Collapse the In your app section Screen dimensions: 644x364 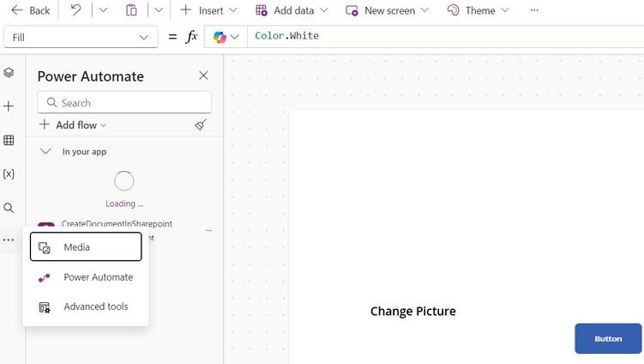tap(45, 151)
